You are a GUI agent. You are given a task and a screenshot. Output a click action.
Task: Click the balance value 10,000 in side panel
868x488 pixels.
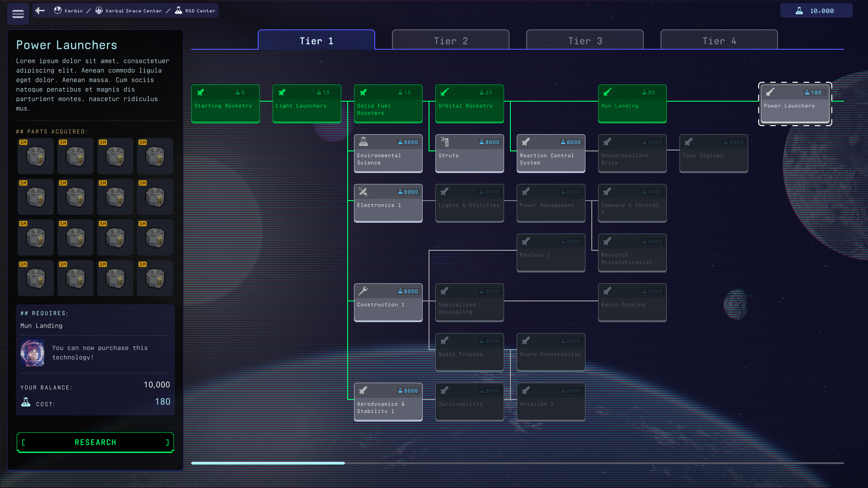[x=157, y=385]
